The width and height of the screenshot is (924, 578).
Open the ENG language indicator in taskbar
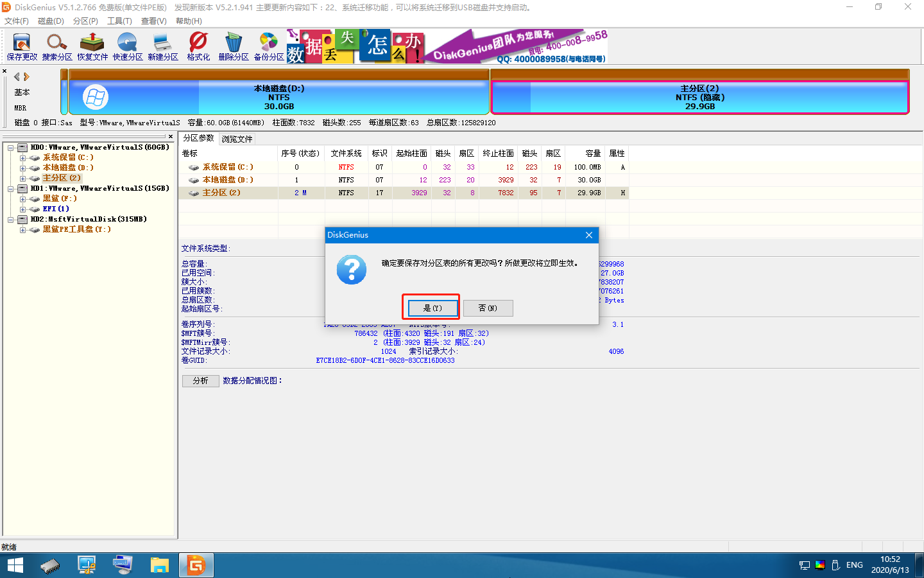pos(853,565)
